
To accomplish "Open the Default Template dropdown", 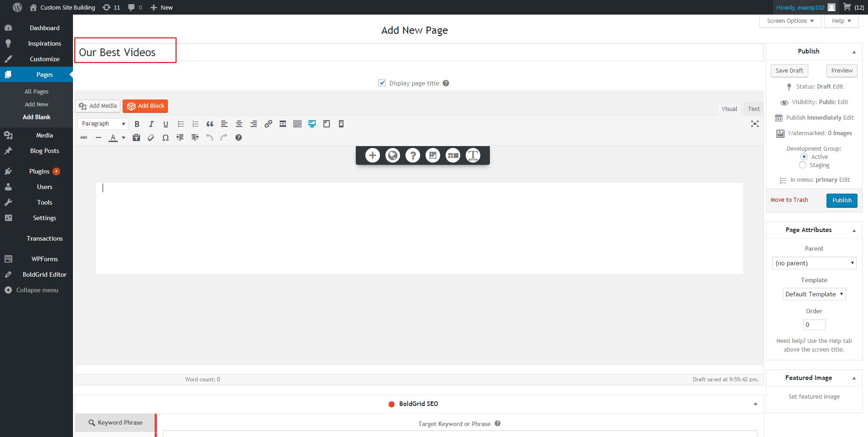I will 814,294.
